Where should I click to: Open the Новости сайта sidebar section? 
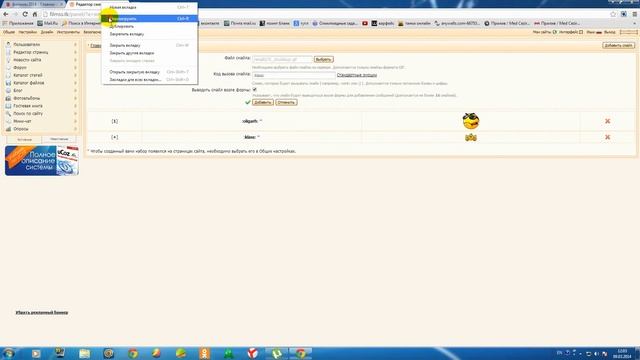point(27,60)
